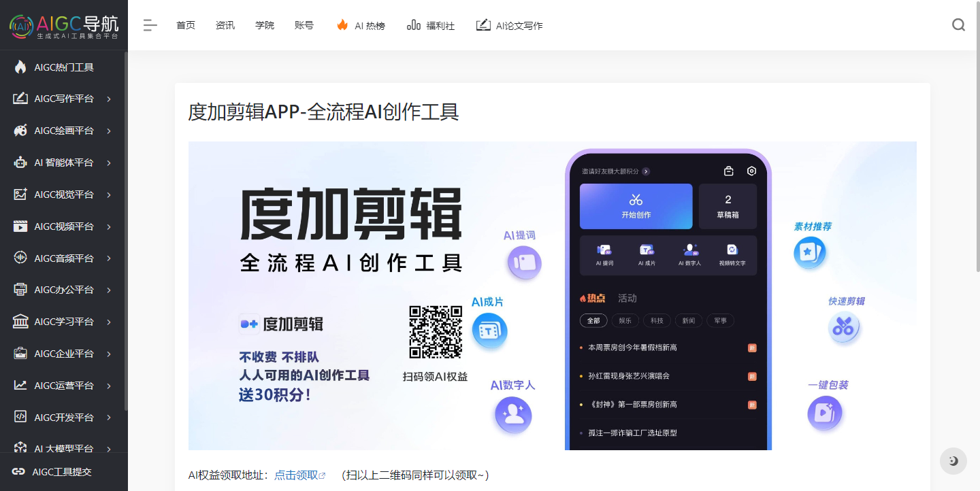The width and height of the screenshot is (980, 491).
Task: Open the search magnifier icon
Action: click(x=958, y=25)
